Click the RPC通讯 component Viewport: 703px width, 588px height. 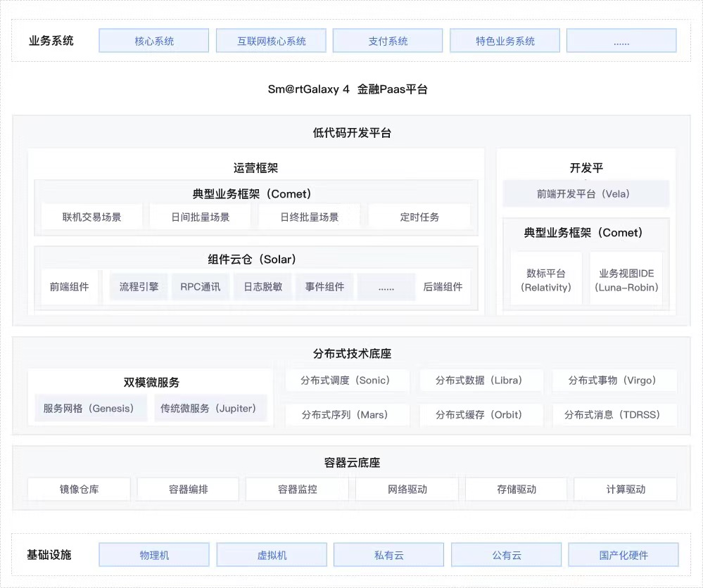pyautogui.click(x=201, y=286)
